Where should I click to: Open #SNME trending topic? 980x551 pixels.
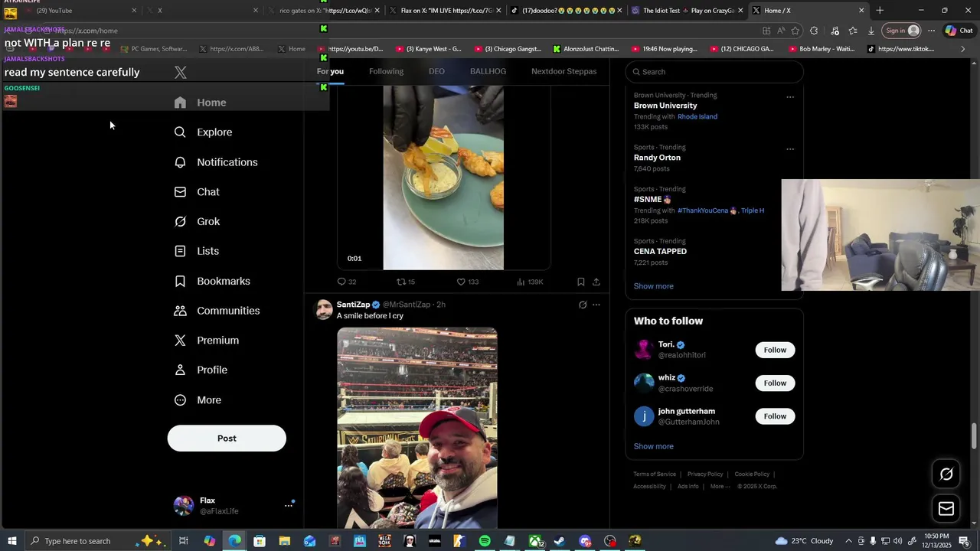[652, 200]
